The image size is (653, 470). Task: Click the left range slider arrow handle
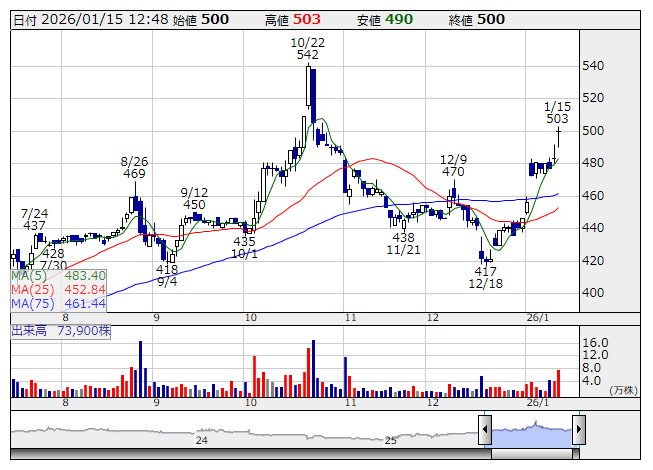(x=485, y=430)
